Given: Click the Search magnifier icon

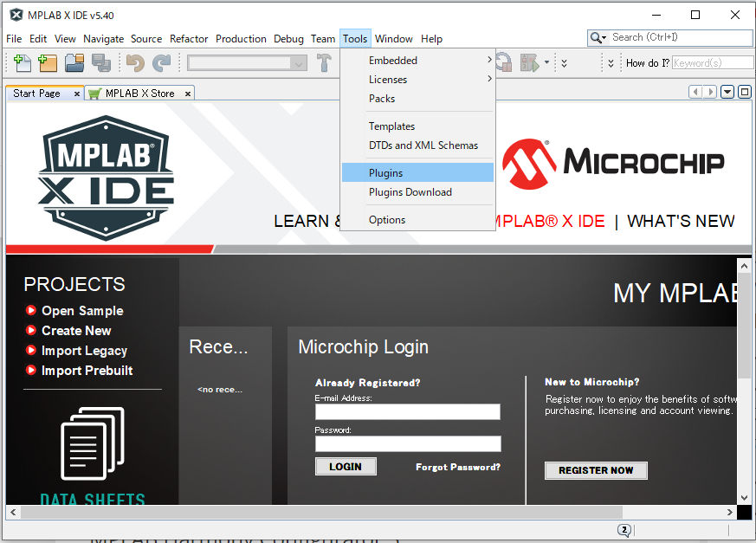Looking at the screenshot, I should [x=594, y=37].
